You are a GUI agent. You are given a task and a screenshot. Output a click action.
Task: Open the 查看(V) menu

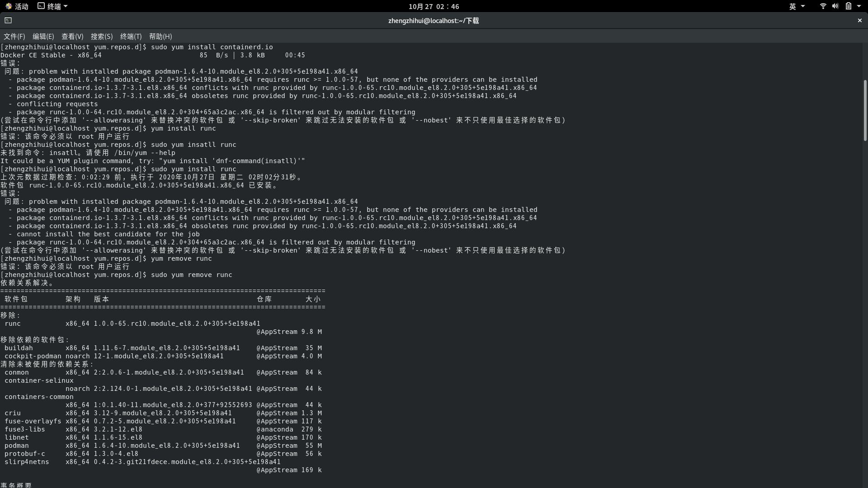[x=72, y=37]
